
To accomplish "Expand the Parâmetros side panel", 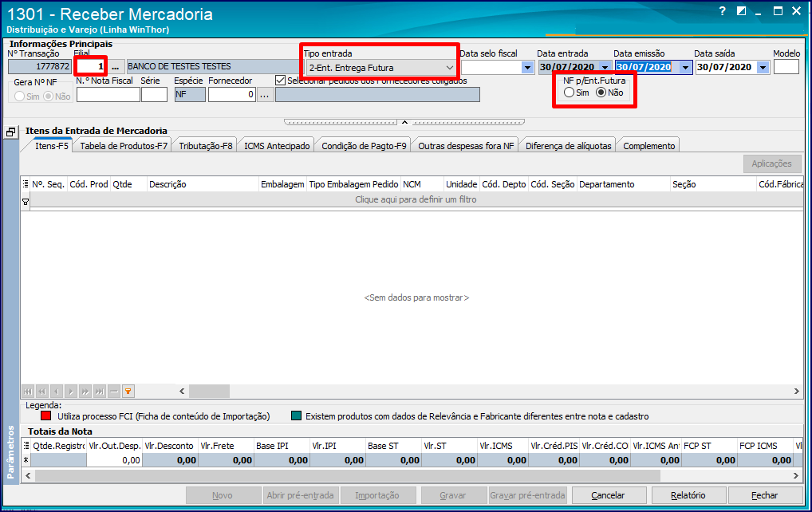I will [10, 452].
